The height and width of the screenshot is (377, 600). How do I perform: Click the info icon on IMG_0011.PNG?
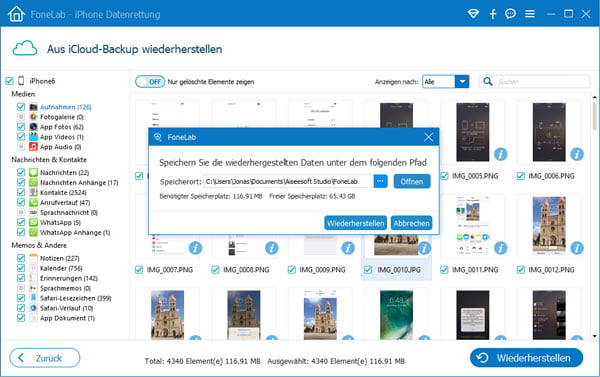point(501,248)
